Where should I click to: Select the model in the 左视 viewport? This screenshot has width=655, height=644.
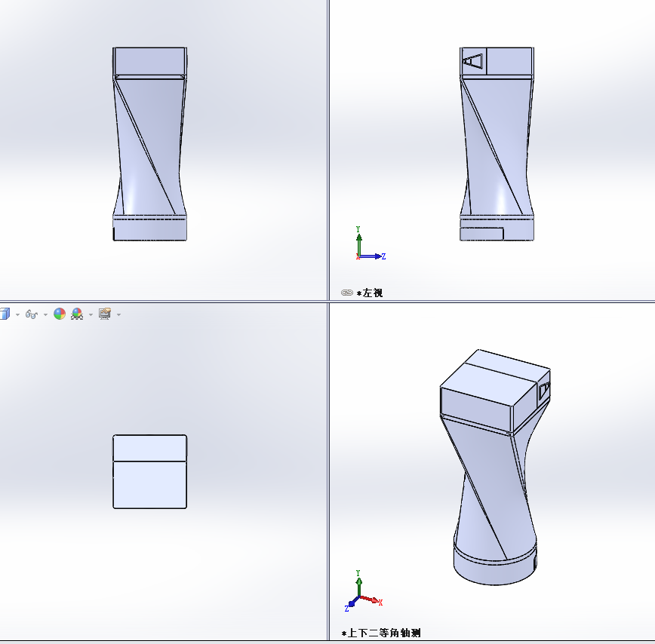pyautogui.click(x=497, y=144)
